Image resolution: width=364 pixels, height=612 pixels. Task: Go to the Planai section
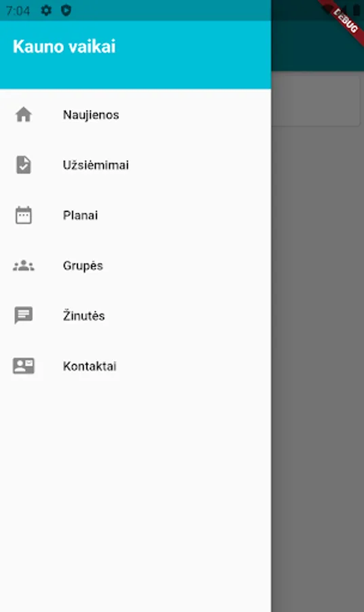click(x=135, y=215)
